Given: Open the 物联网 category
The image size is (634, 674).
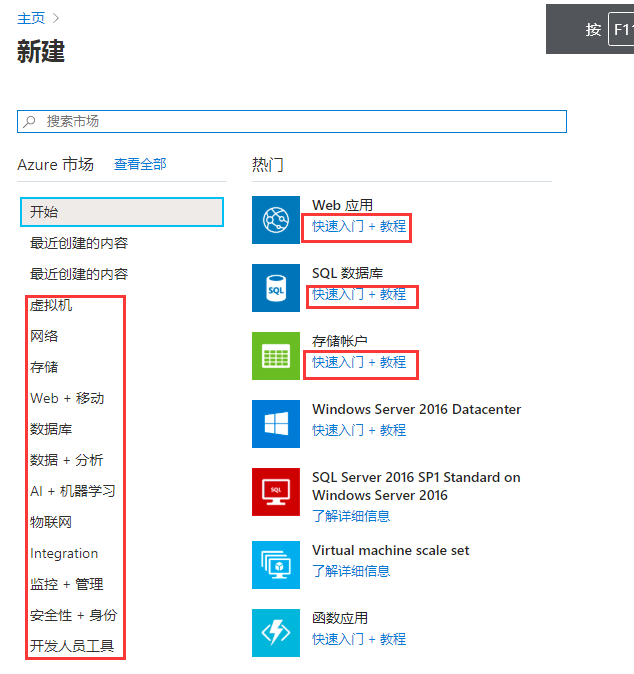Looking at the screenshot, I should [51, 522].
